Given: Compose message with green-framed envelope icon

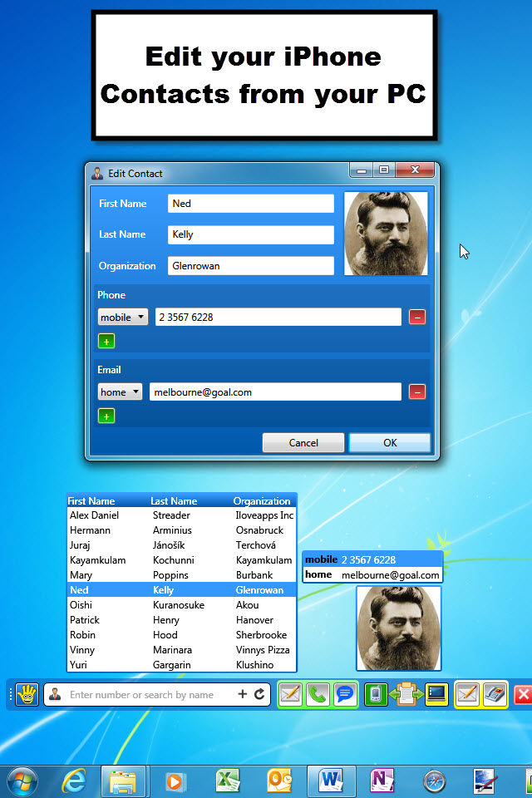Looking at the screenshot, I should (x=290, y=694).
